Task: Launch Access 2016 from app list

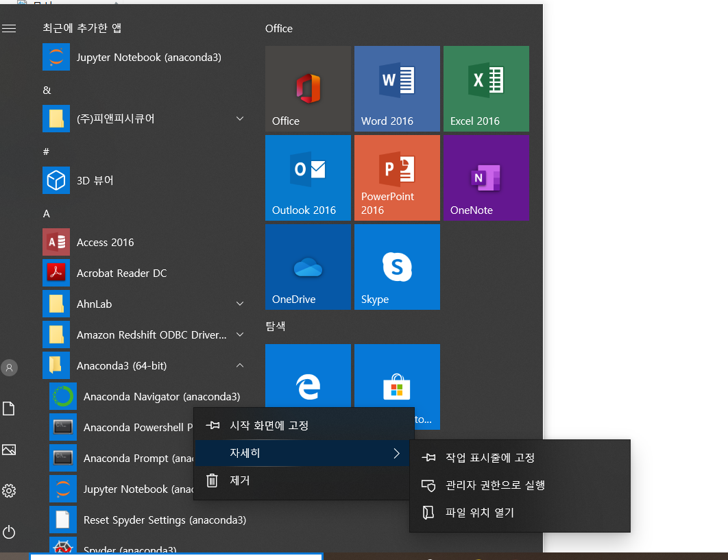Action: point(144,242)
